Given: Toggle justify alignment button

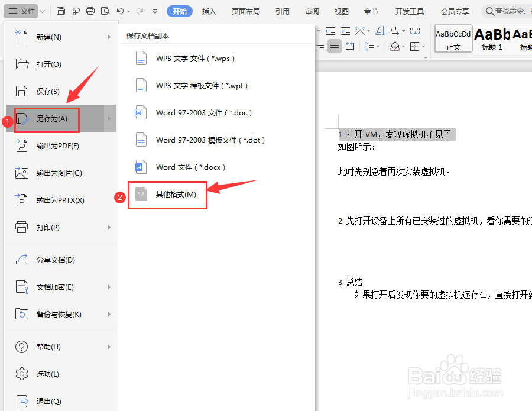Looking at the screenshot, I should pos(335,46).
